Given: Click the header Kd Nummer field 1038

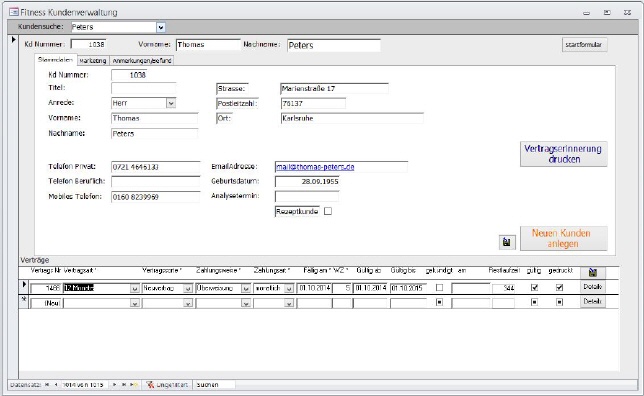Looking at the screenshot, I should [x=88, y=44].
